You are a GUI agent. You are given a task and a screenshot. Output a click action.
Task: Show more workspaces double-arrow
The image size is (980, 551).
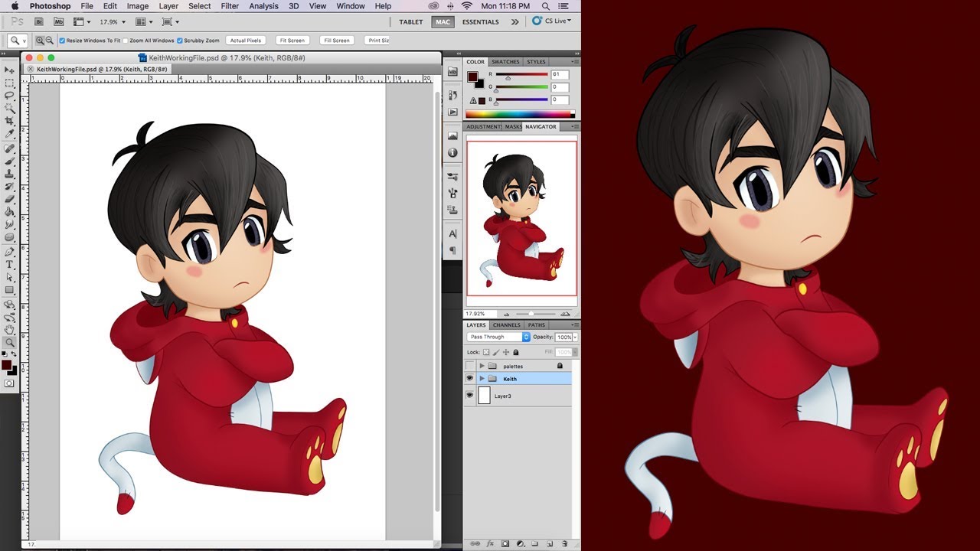point(515,22)
